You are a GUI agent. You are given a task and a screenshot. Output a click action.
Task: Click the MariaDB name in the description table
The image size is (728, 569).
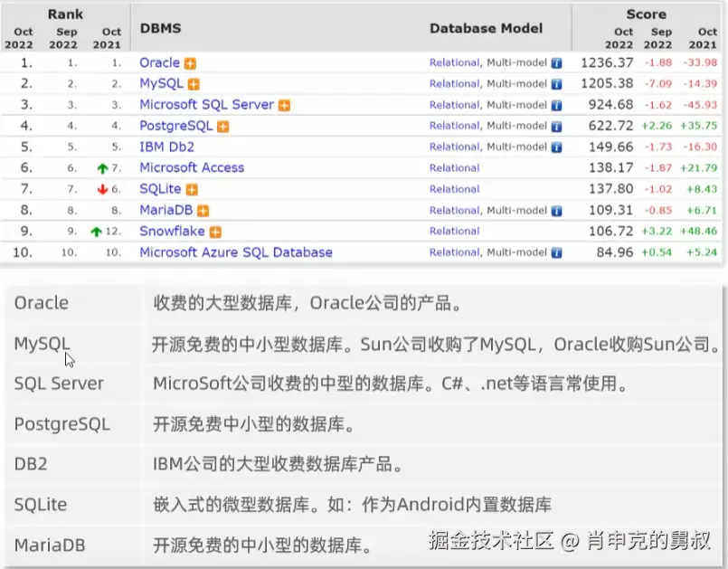[50, 545]
